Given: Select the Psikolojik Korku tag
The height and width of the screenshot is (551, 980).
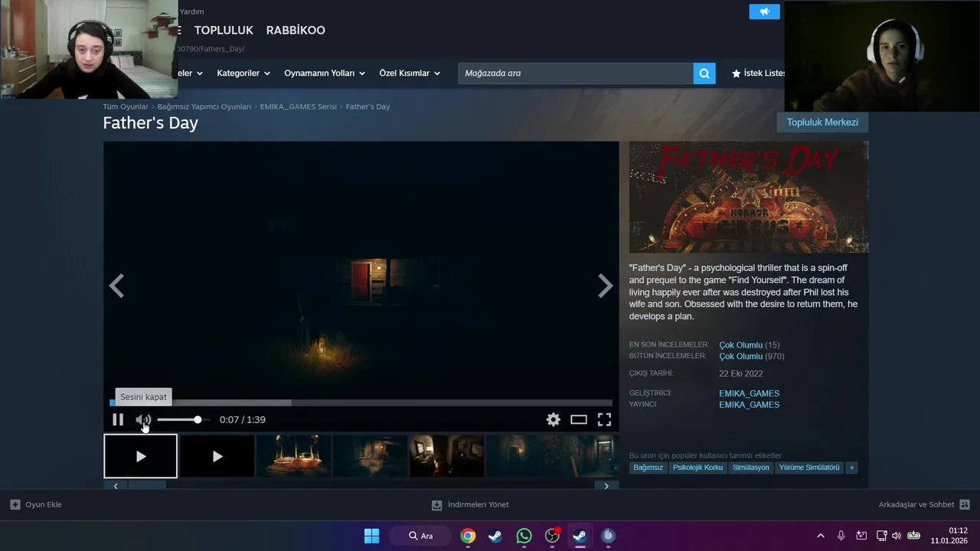Looking at the screenshot, I should [697, 468].
